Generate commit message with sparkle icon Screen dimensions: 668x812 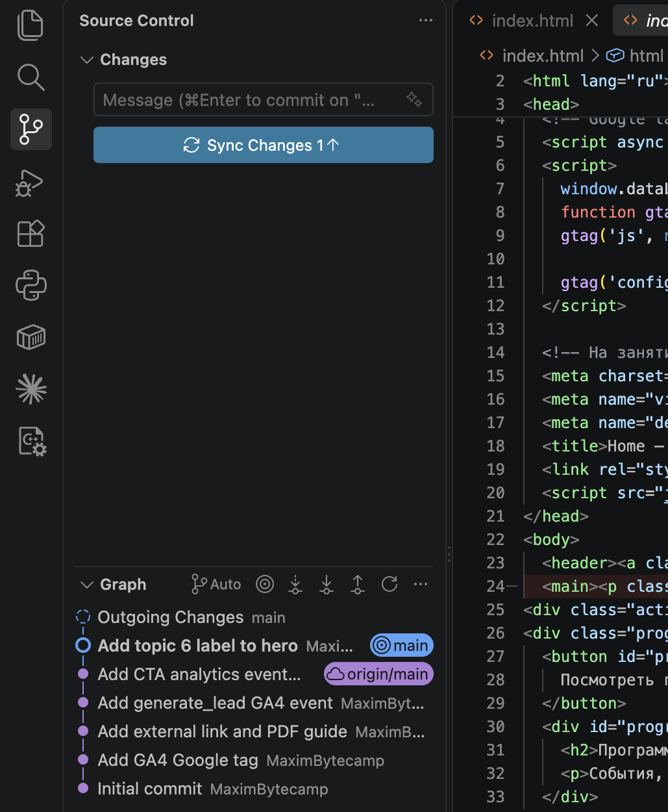click(x=414, y=99)
